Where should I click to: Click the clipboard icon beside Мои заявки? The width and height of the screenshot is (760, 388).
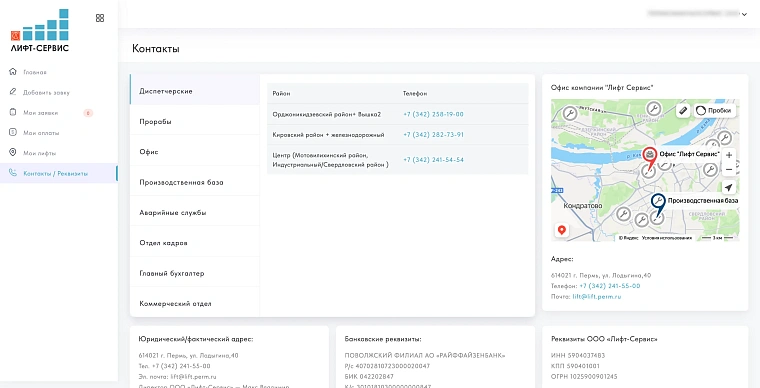tap(13, 112)
